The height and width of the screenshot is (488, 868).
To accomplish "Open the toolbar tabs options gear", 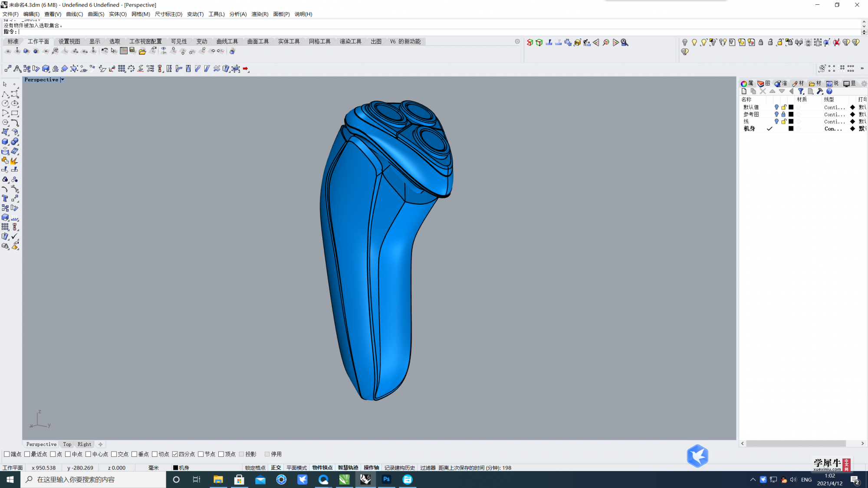I will [x=517, y=42].
